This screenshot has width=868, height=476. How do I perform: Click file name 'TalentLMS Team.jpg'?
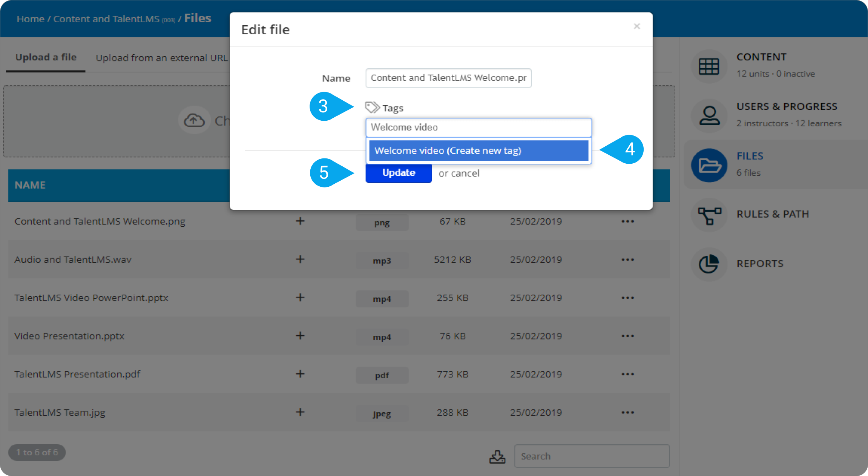[60, 412]
